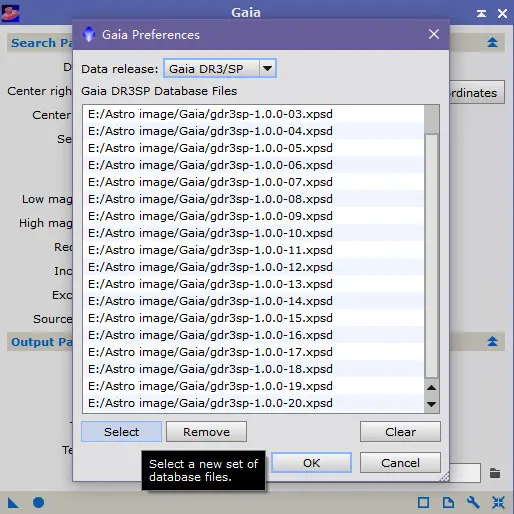Screen dimensions: 514x514
Task: Shade the Gaia window with title icon
Action: point(481,13)
